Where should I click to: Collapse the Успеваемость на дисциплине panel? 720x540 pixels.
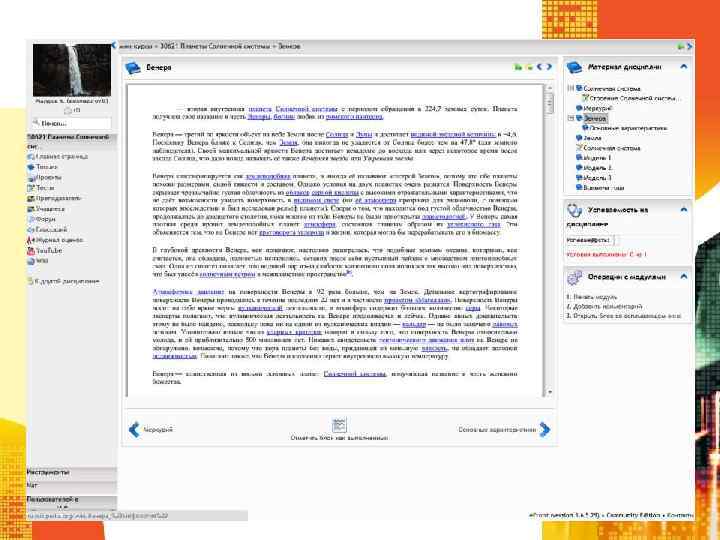click(x=684, y=210)
